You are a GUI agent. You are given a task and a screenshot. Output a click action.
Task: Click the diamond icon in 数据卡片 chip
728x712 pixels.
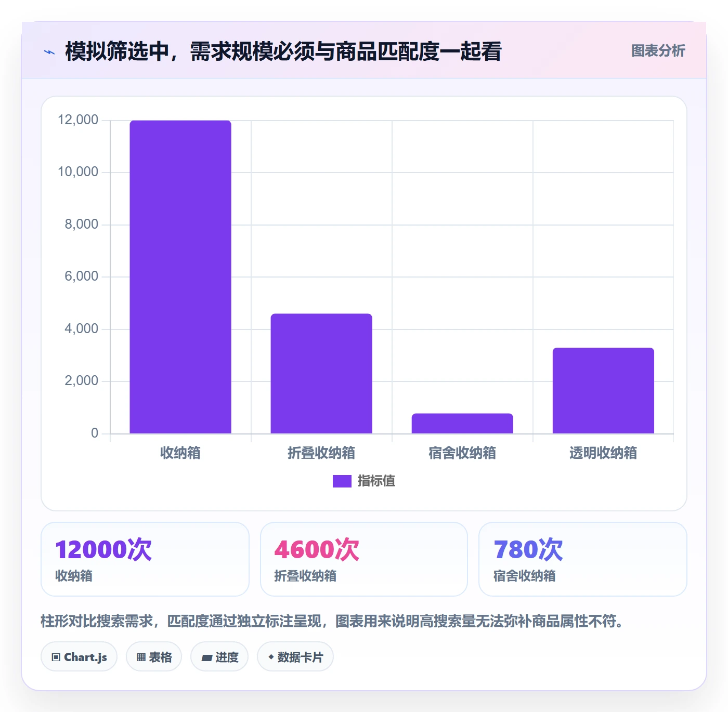271,657
